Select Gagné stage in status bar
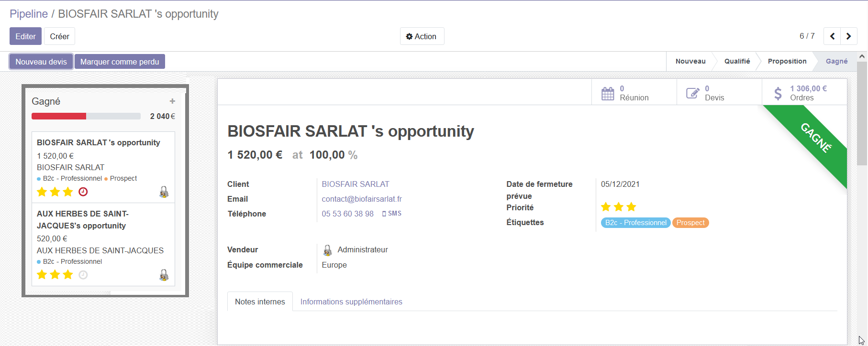The image size is (868, 346). [x=836, y=61]
